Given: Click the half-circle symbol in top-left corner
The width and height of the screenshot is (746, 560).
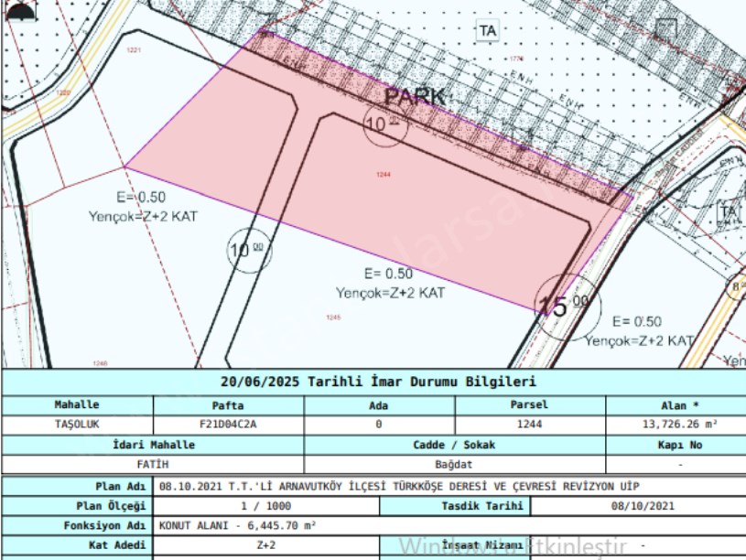Looking at the screenshot, I should tap(20, 9).
